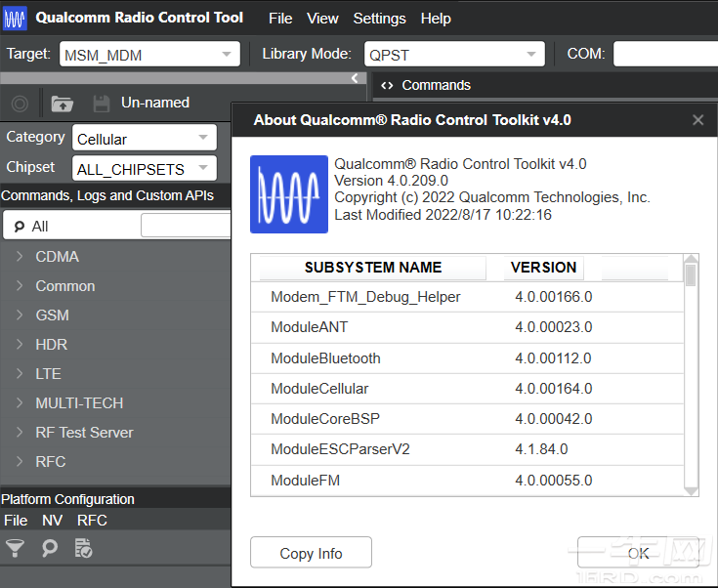Image resolution: width=718 pixels, height=588 pixels.
Task: Click the search magnifier icon in Platform Configuration
Action: (x=49, y=548)
